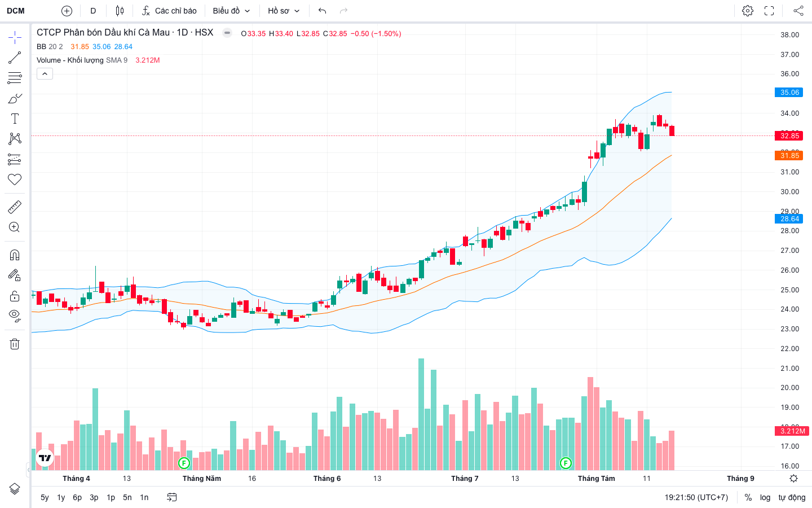Screen dimensions: 812x508
Task: Click the F marker near Tháng Năm
Action: tap(184, 463)
